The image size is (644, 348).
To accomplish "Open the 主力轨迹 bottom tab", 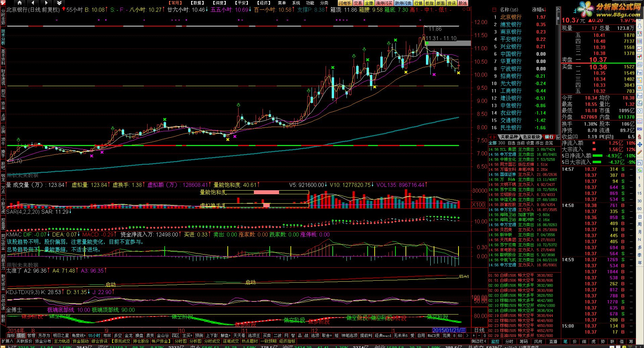I will [62, 341].
